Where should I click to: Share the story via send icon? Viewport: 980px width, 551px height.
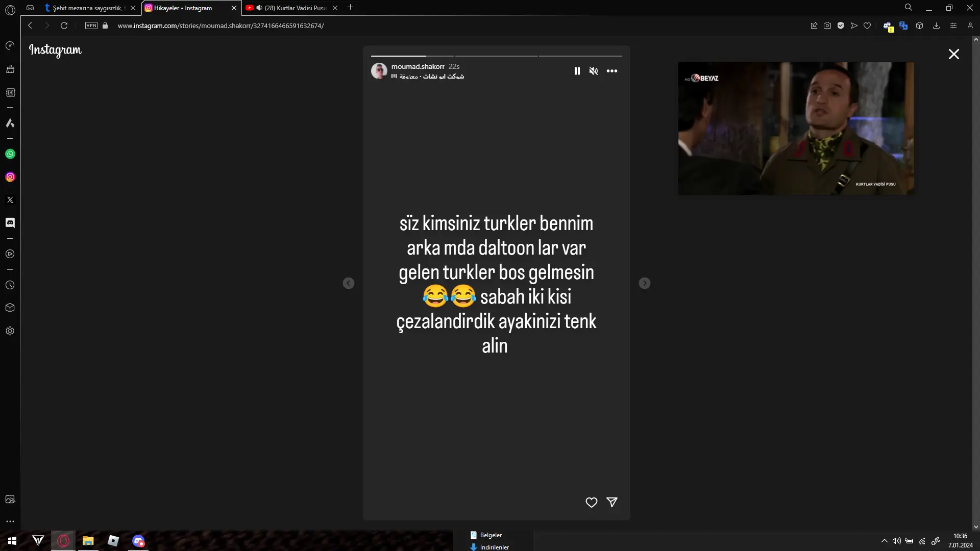point(612,503)
